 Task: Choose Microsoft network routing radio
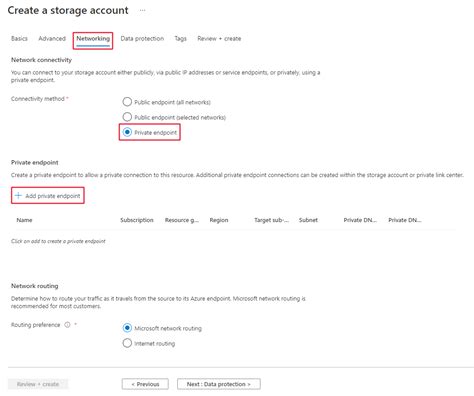point(127,328)
